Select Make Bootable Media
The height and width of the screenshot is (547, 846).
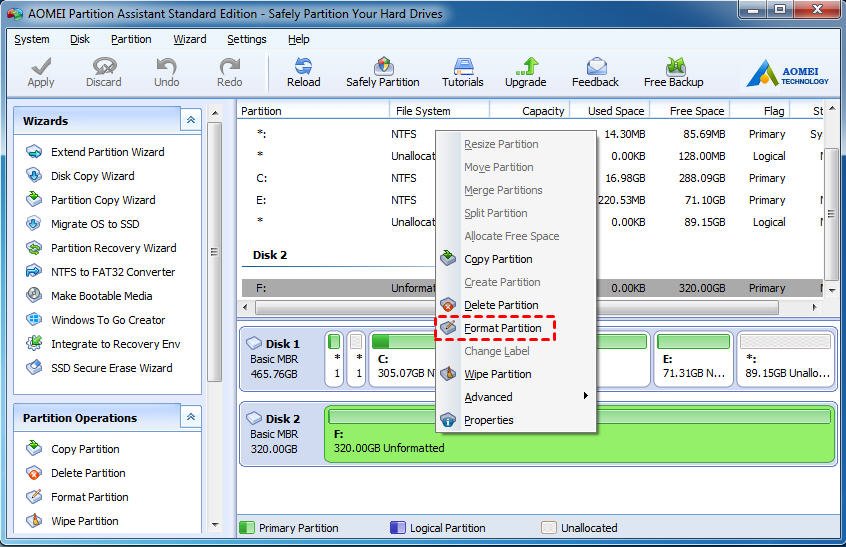click(x=101, y=296)
